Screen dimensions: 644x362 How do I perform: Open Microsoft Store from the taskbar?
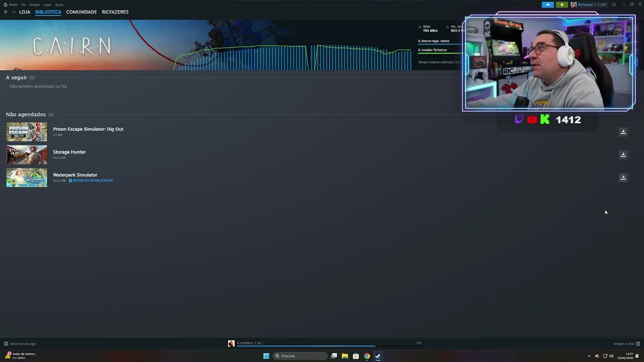(x=356, y=356)
